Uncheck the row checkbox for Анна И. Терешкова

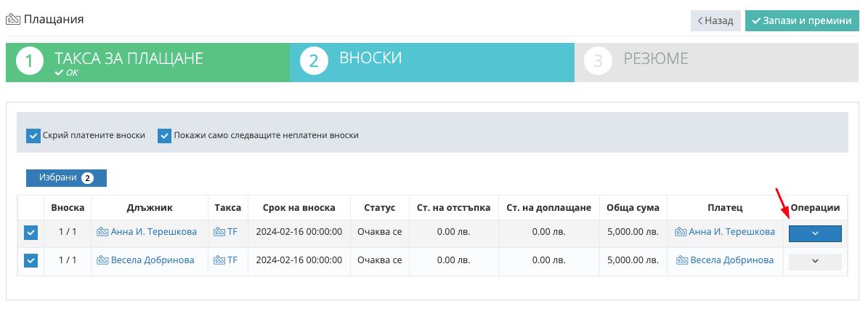point(31,233)
